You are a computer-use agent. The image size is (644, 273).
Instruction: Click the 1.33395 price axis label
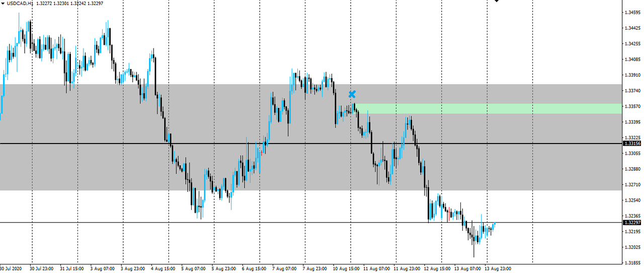[x=633, y=122]
